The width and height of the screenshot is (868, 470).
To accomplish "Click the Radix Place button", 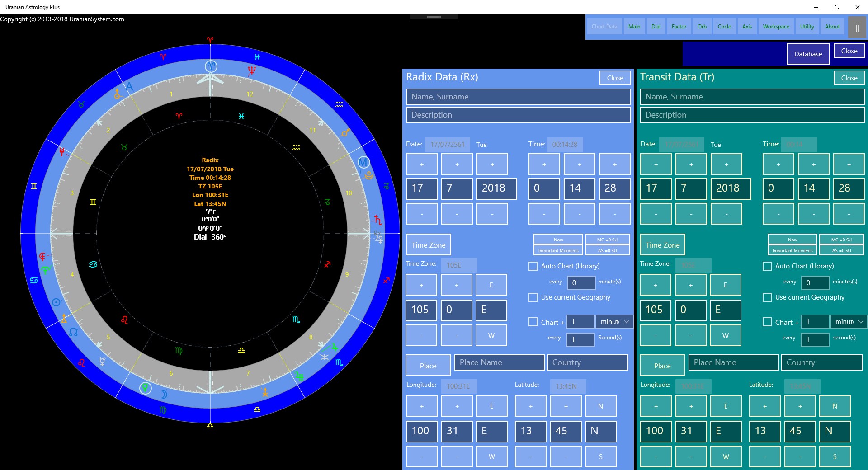I will click(428, 366).
